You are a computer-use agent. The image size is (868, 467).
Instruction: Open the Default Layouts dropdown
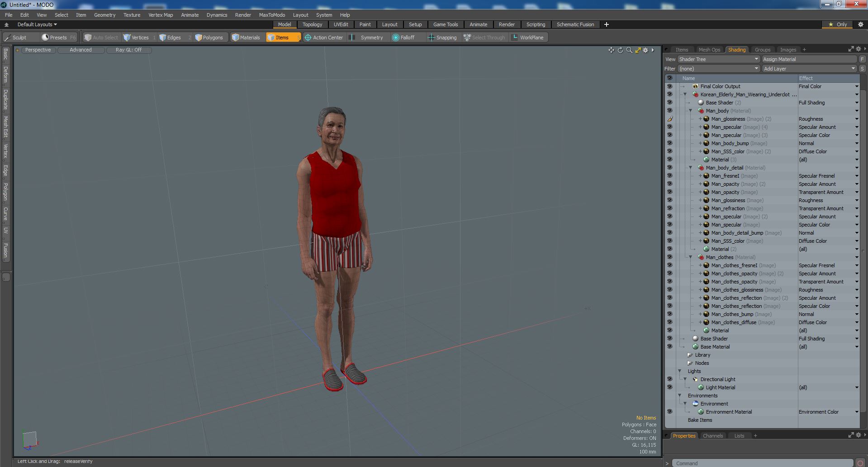[37, 24]
